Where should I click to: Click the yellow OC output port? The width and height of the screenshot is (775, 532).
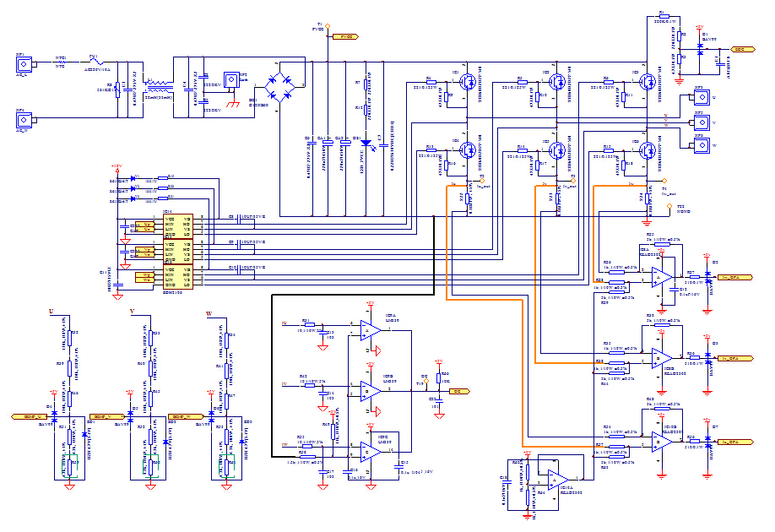(456, 392)
